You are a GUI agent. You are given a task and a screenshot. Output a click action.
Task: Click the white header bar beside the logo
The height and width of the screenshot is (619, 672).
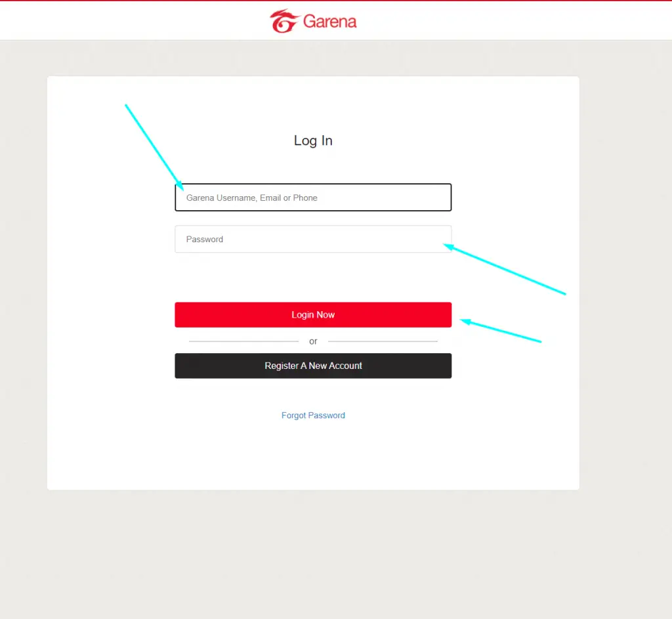click(x=514, y=20)
